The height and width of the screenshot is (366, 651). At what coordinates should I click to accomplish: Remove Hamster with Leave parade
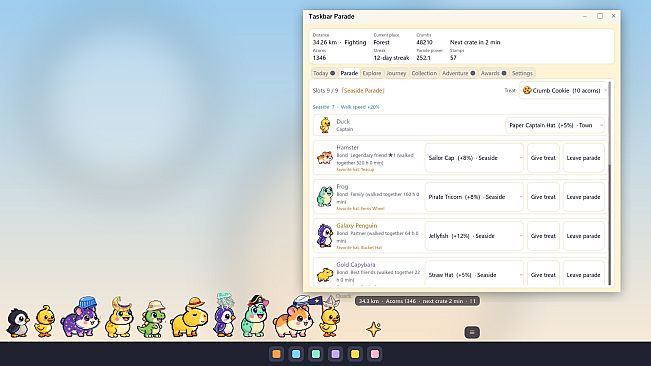[583, 158]
